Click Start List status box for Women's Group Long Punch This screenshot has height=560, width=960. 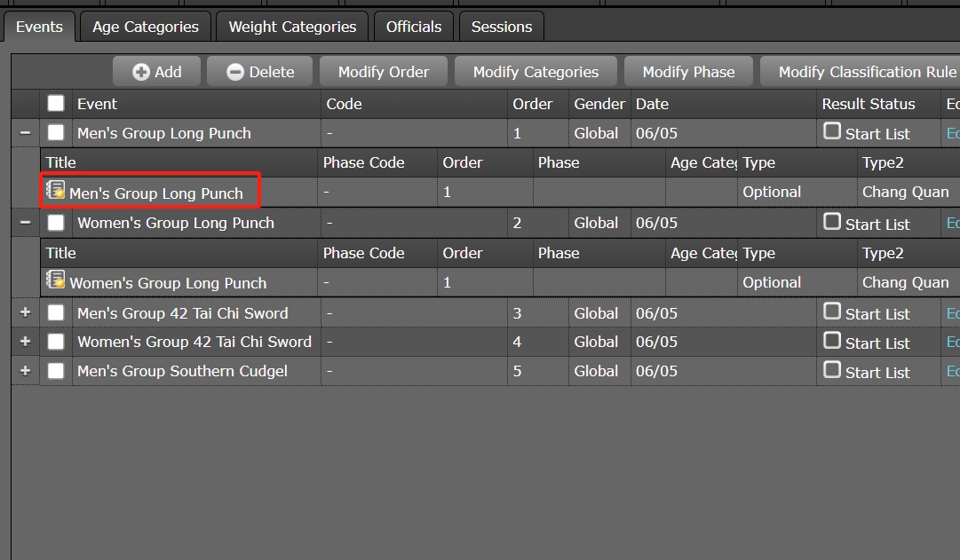[x=832, y=222]
